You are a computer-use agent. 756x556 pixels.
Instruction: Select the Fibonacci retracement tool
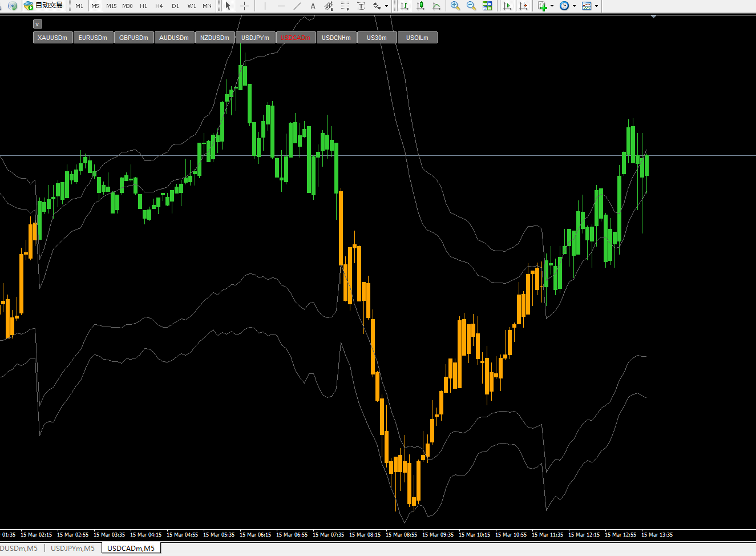point(345,6)
